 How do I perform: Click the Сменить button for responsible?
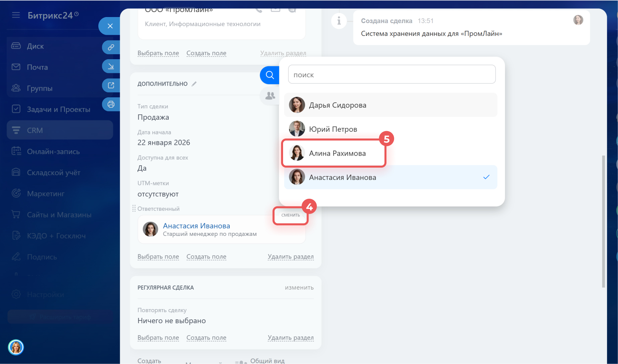click(x=290, y=215)
